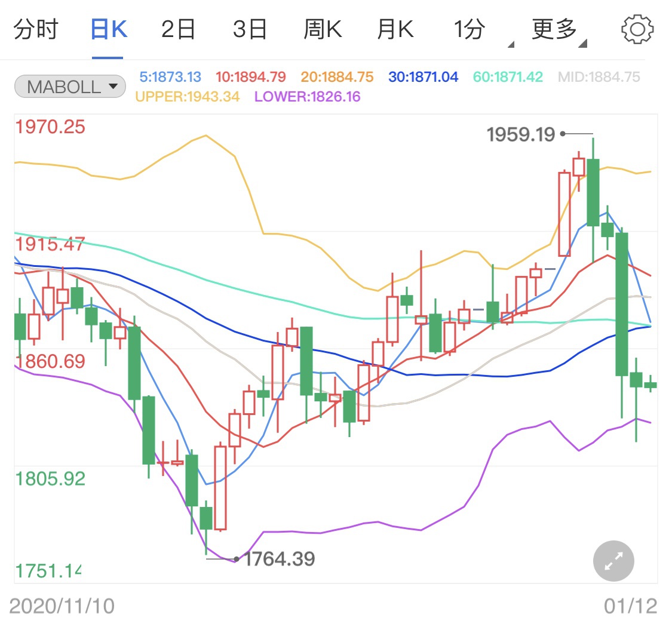This screenshot has width=672, height=627.
Task: Open the MABOLL indicator dropdown
Action: click(70, 87)
